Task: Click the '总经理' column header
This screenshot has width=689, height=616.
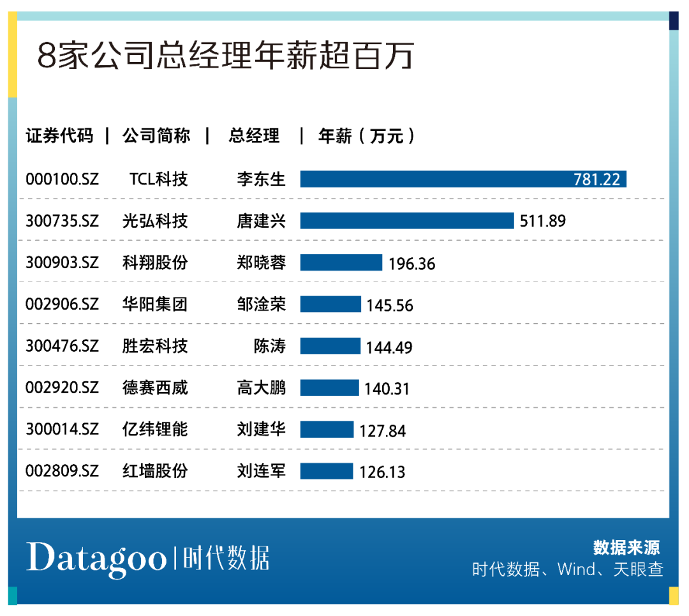Action: click(254, 136)
